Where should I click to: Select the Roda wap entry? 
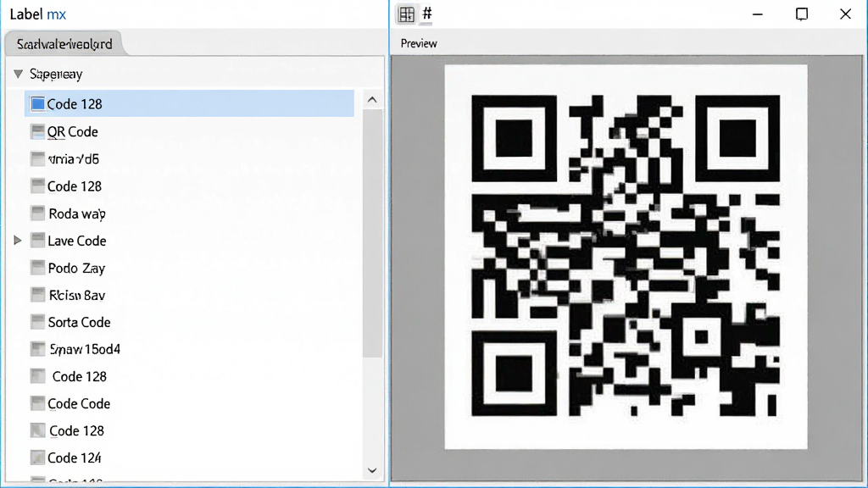77,213
